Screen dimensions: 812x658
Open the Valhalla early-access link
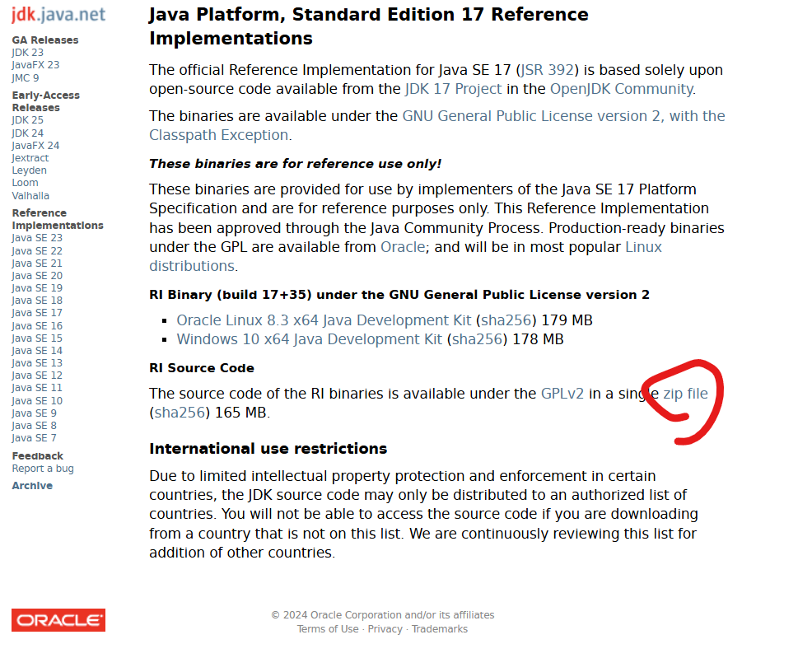tap(30, 196)
